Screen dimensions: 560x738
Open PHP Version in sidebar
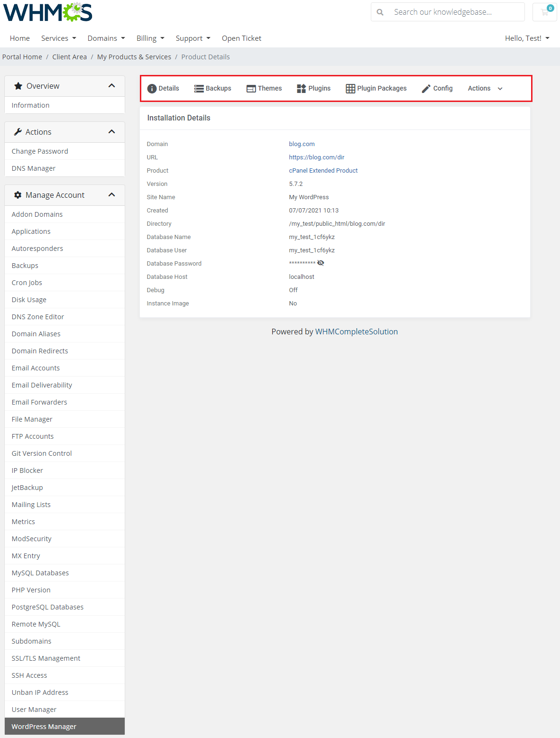pyautogui.click(x=64, y=590)
